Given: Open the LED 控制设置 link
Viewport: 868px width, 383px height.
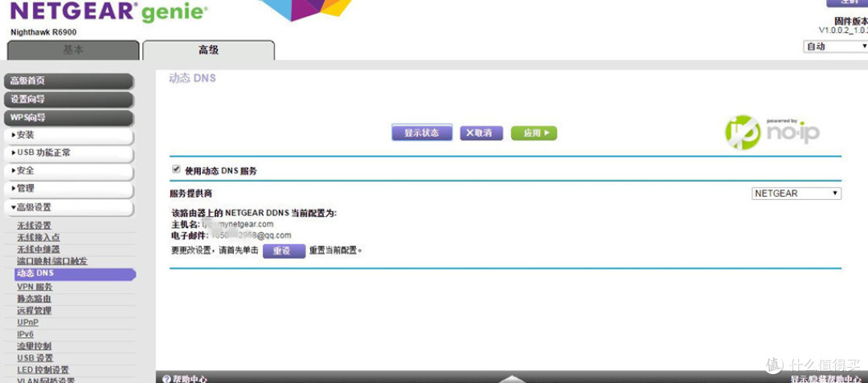Looking at the screenshot, I should point(43,369).
